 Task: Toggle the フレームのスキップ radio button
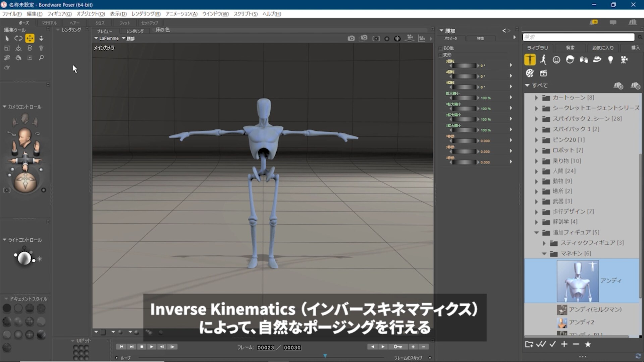[430, 358]
